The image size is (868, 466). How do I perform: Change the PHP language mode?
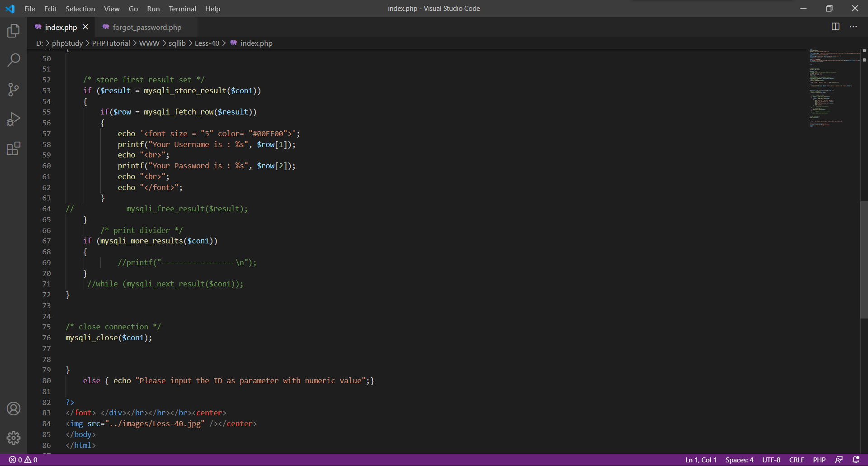819,460
